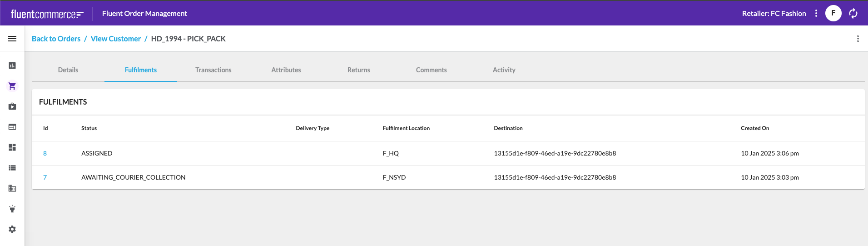Click the View Customer breadcrumb link
The image size is (868, 246).
[116, 39]
